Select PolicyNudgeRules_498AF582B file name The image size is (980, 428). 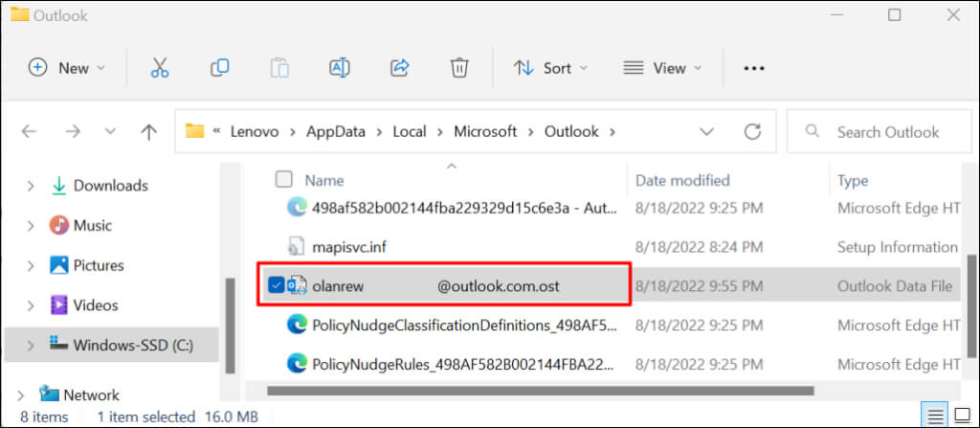464,364
